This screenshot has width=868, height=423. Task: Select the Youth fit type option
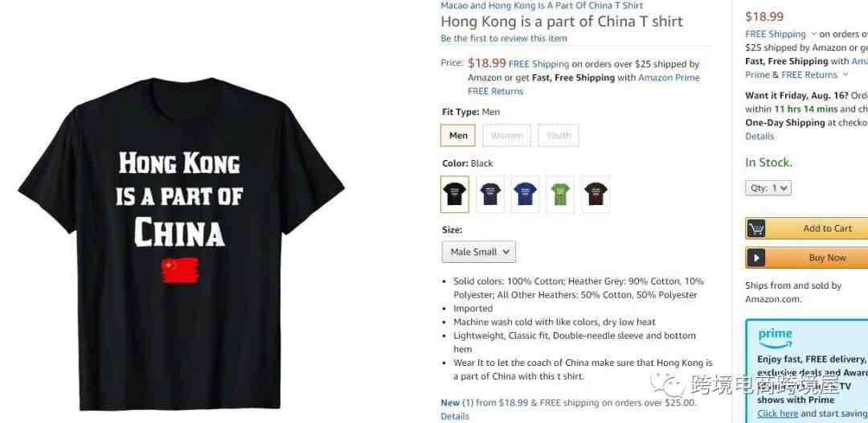click(x=558, y=136)
